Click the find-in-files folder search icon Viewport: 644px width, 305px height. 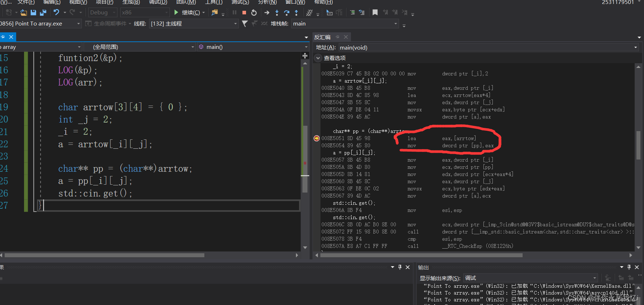[x=214, y=13]
